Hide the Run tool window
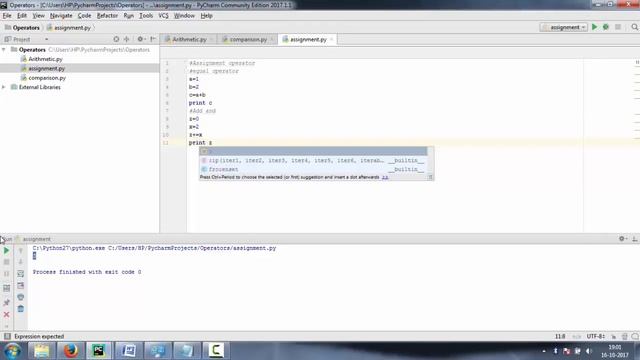 tap(635, 239)
